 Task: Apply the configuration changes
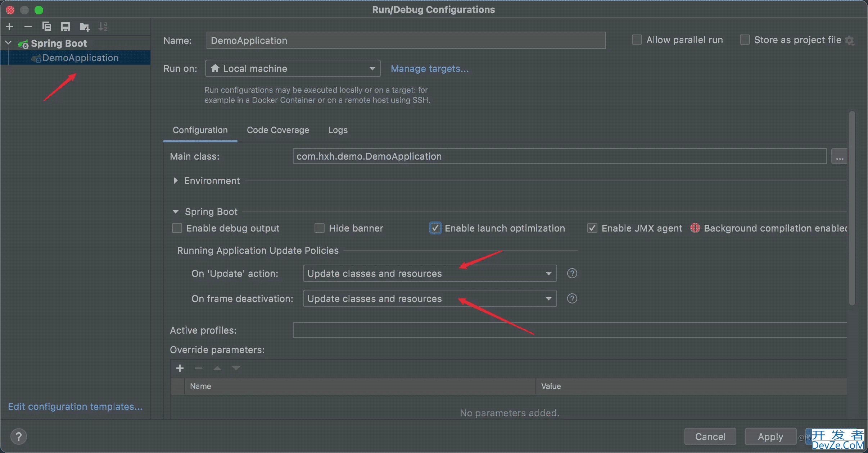click(770, 437)
